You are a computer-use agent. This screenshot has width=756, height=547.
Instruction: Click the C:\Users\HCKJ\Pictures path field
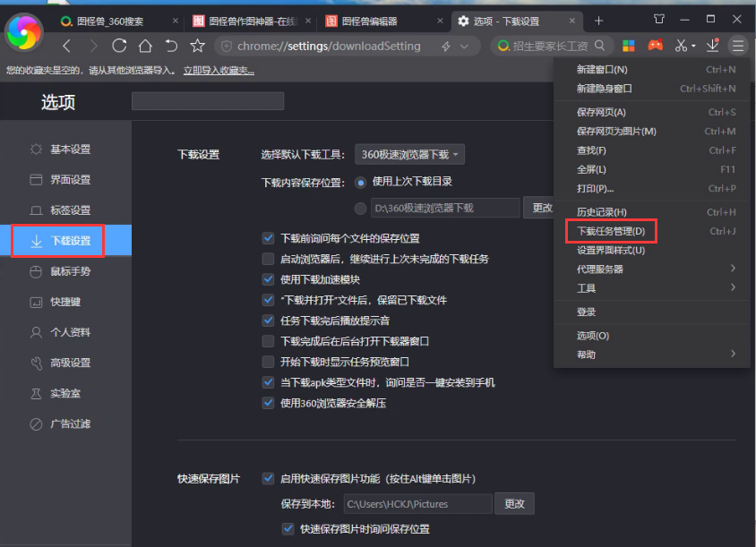click(x=417, y=504)
